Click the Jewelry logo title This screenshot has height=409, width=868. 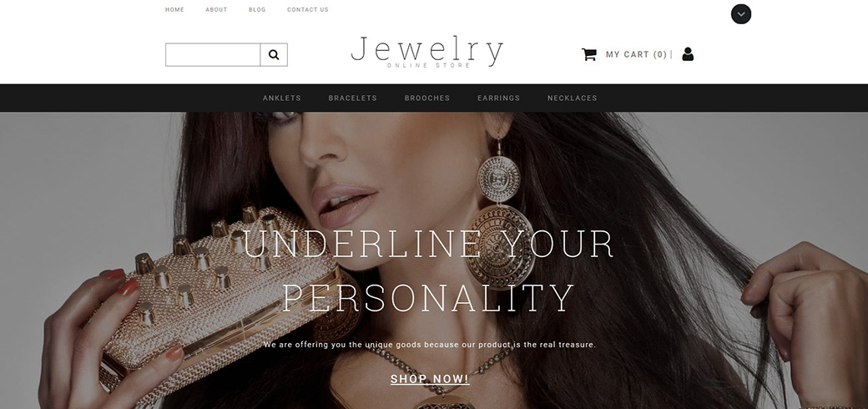pyautogui.click(x=426, y=48)
